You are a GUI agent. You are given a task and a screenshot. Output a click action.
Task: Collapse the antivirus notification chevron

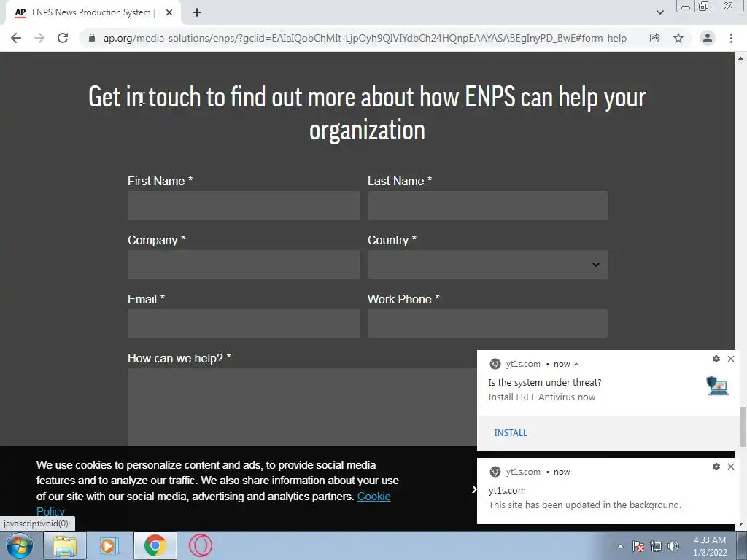(x=576, y=365)
